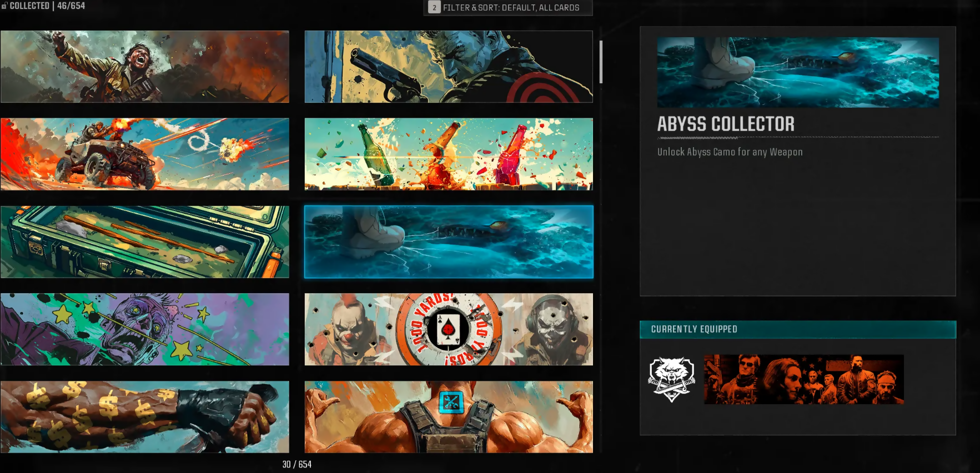Pick the shattering bottles calling card
The image size is (980, 473).
[448, 154]
